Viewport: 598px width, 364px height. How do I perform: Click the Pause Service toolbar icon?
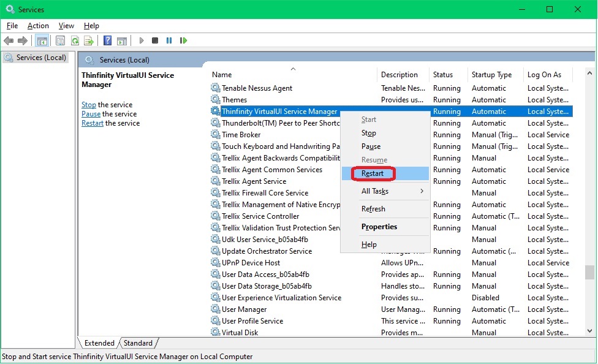(x=169, y=40)
